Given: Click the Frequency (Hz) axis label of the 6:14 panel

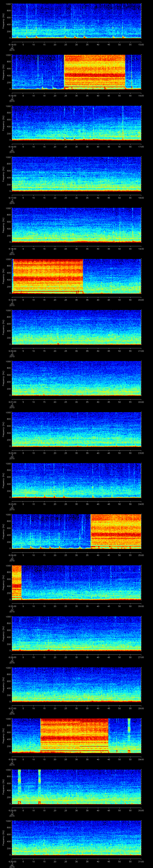Looking at the screenshot, I should pyautogui.click(x=3, y=21).
